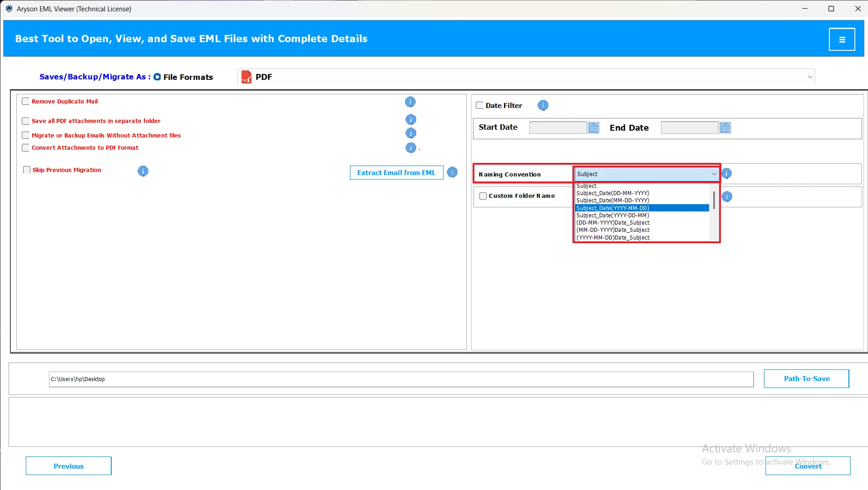Click the save path text field
This screenshot has width=868, height=490.
click(x=401, y=379)
